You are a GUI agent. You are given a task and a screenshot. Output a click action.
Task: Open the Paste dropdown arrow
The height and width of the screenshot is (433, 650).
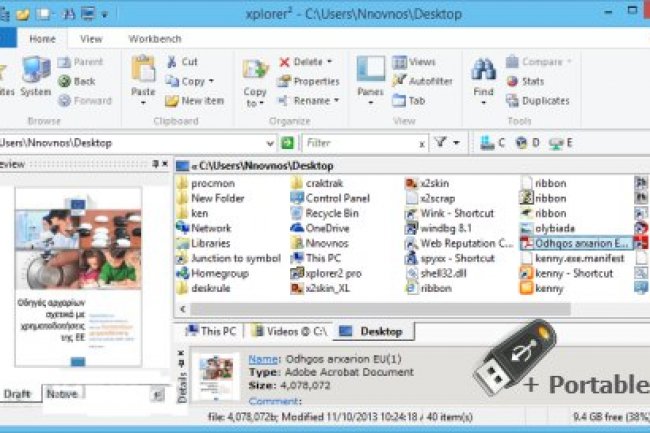[x=143, y=103]
